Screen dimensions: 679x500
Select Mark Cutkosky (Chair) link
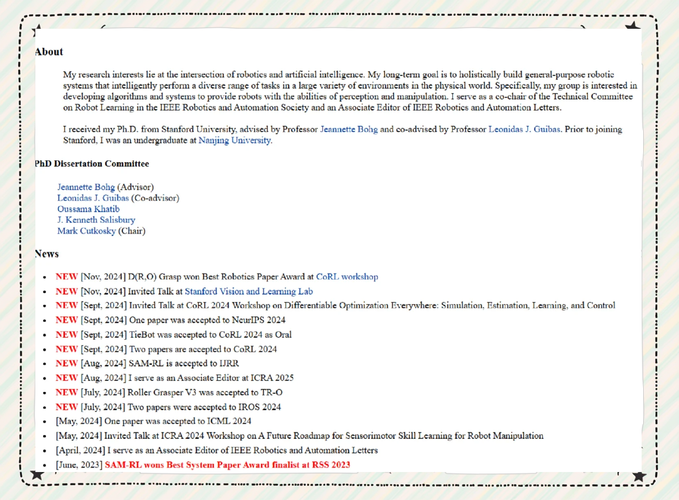(87, 231)
